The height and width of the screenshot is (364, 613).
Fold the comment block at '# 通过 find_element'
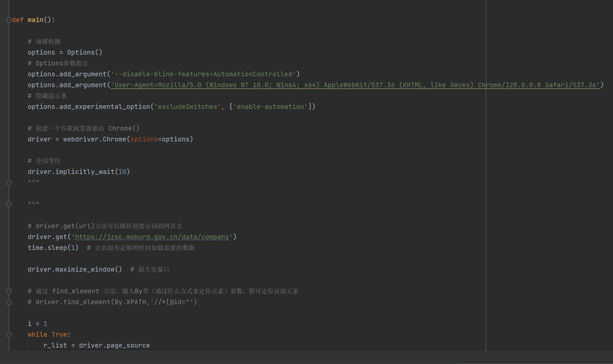[8, 291]
